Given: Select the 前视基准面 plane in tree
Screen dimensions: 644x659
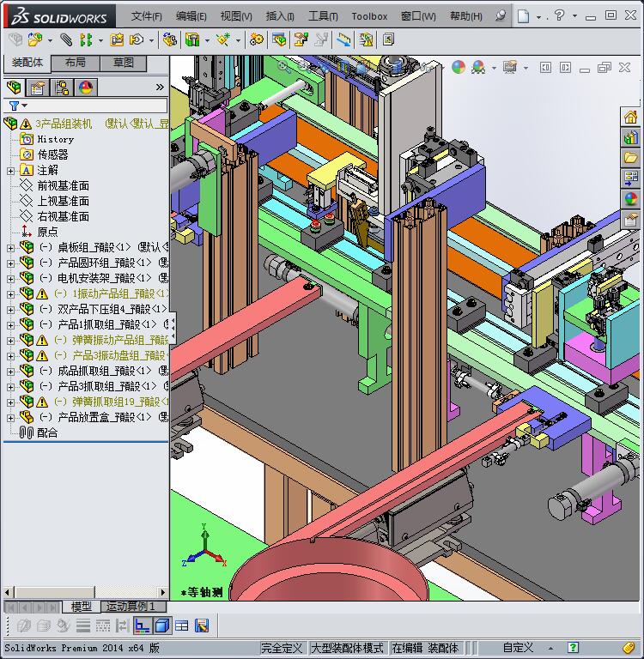Looking at the screenshot, I should [63, 185].
